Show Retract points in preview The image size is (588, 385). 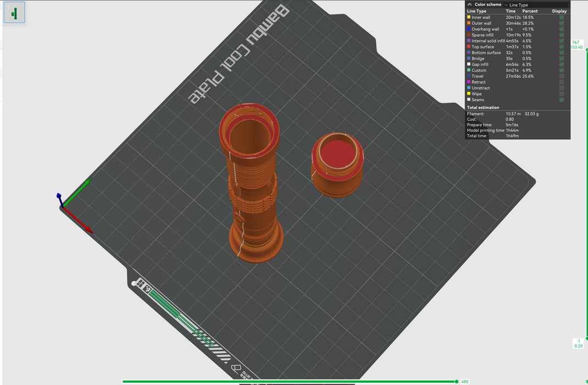point(561,82)
